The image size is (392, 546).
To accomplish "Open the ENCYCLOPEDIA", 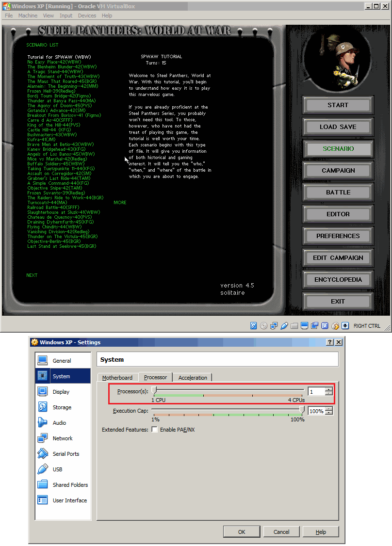I will tap(338, 280).
